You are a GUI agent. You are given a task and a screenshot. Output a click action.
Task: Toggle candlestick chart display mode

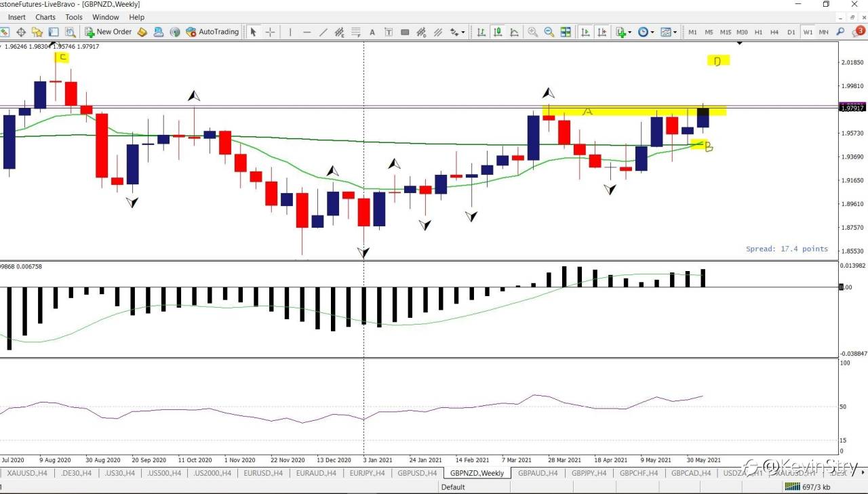(498, 32)
